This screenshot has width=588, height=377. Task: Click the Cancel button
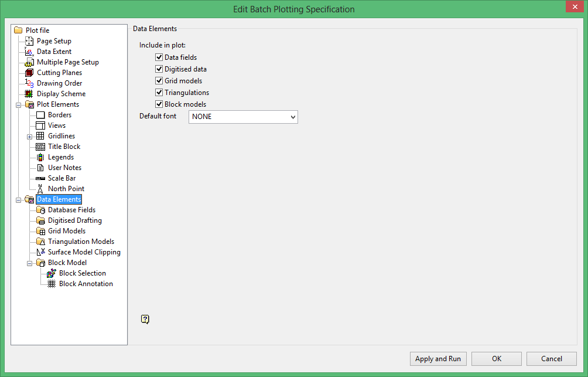552,359
